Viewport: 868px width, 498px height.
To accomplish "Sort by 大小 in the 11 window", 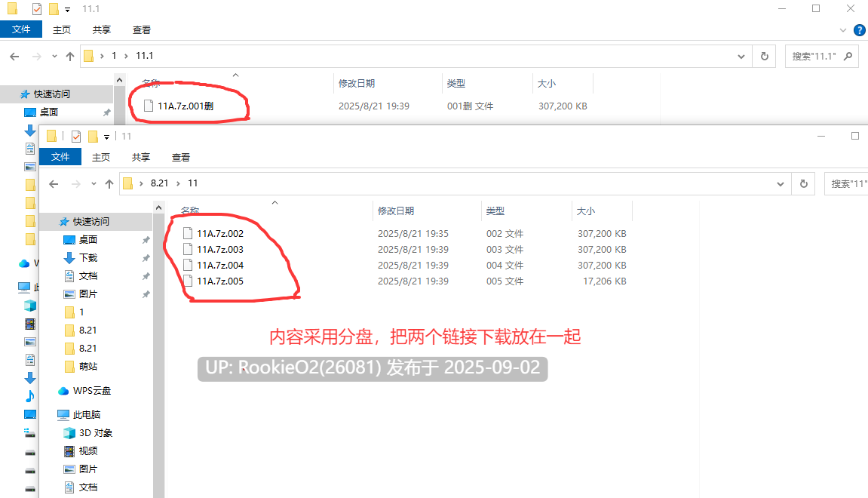I will click(x=586, y=211).
